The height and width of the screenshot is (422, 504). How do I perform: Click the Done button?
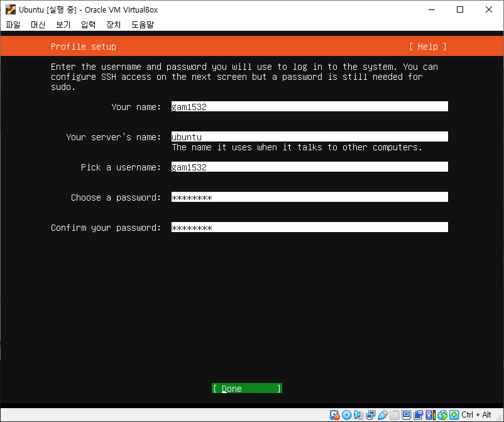coord(247,388)
